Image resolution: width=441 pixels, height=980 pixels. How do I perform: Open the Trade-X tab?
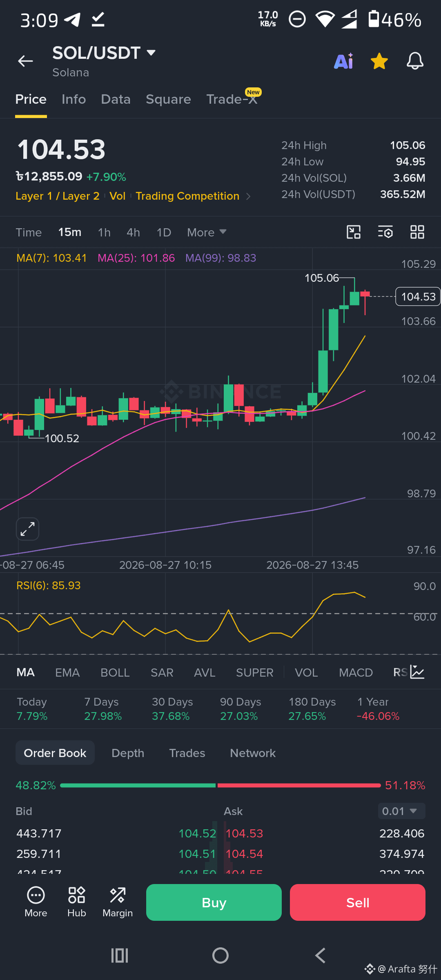[x=232, y=99]
